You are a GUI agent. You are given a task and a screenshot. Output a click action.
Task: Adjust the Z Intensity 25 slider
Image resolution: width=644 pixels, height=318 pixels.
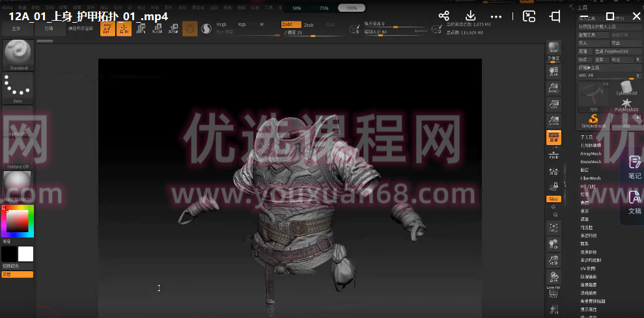click(313, 33)
